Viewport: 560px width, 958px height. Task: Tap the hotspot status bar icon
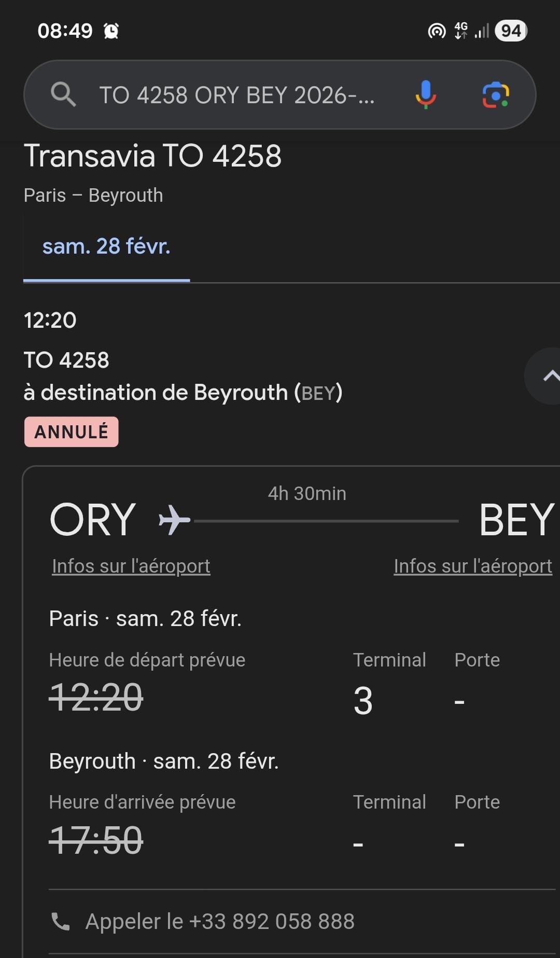click(437, 31)
